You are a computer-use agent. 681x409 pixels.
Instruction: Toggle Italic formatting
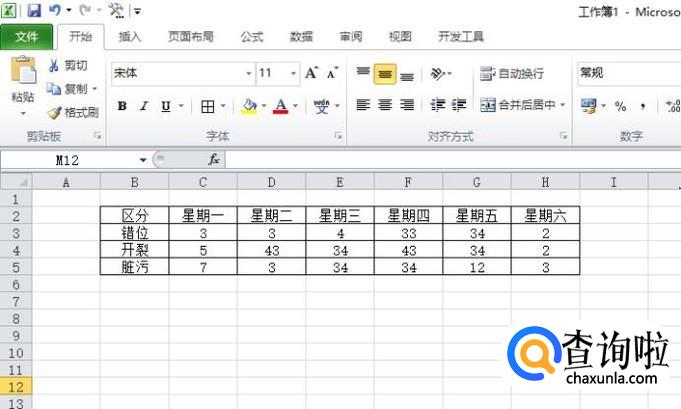point(144,106)
